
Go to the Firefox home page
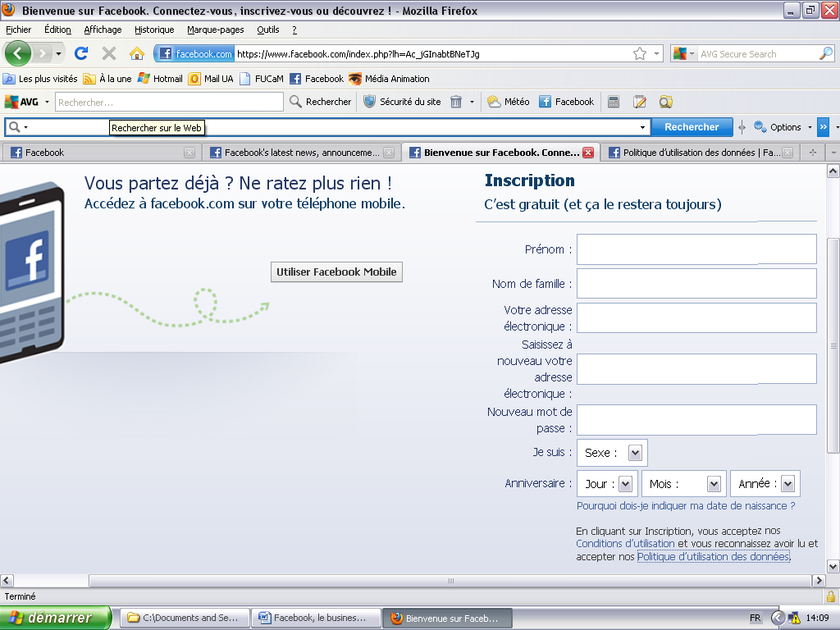pyautogui.click(x=137, y=53)
